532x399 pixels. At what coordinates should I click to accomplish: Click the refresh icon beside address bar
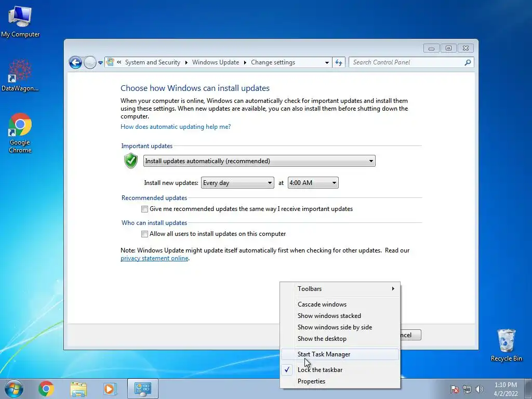tap(339, 62)
